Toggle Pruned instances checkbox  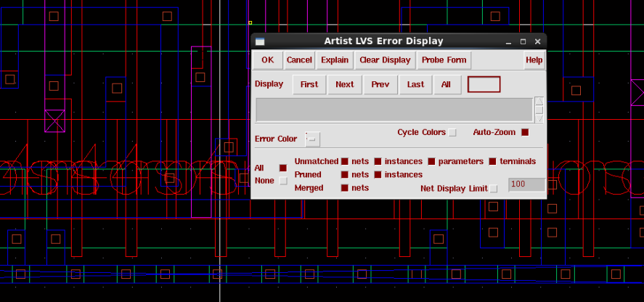tap(378, 175)
